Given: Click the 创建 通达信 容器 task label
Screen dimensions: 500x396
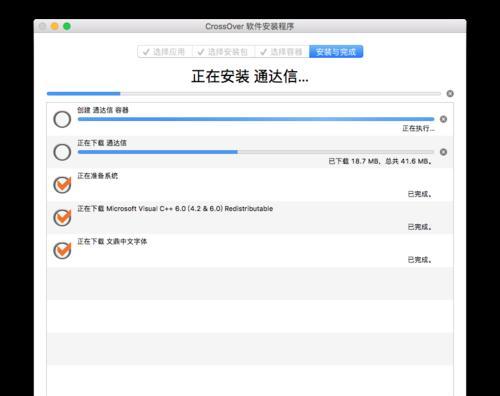Looking at the screenshot, I should [103, 110].
